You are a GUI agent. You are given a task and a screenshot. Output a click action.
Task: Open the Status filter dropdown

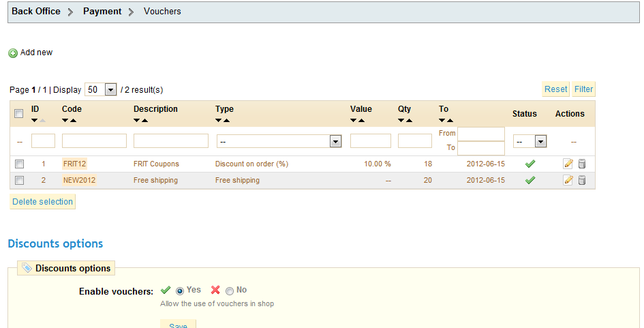point(530,141)
